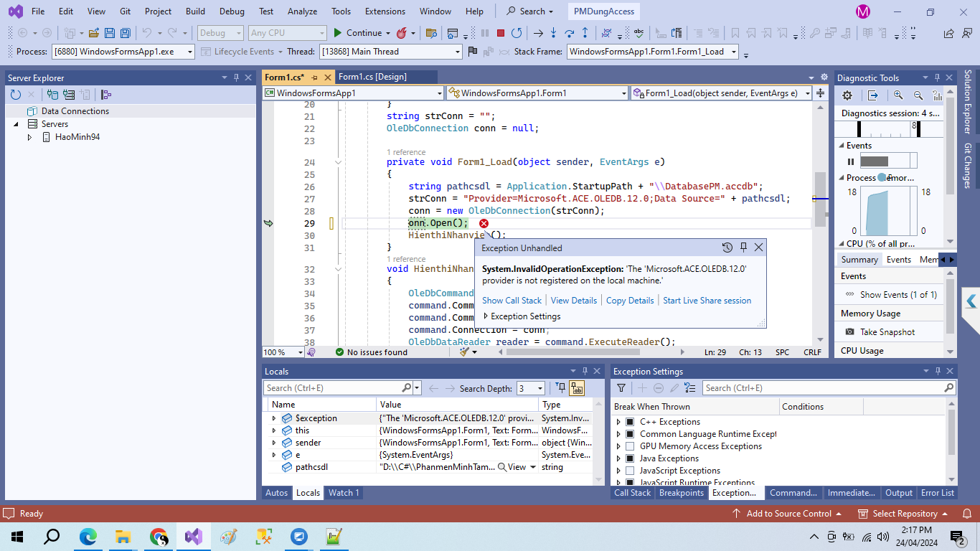Click the View Details link
The width and height of the screenshot is (980, 551).
(x=573, y=301)
